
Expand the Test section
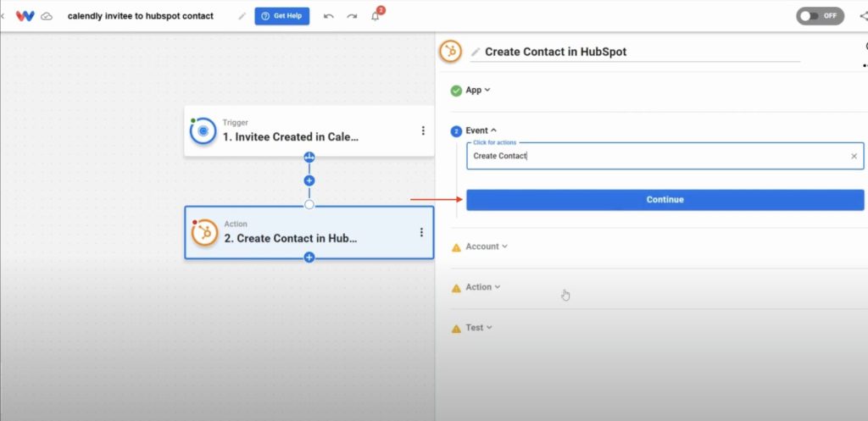(x=479, y=328)
